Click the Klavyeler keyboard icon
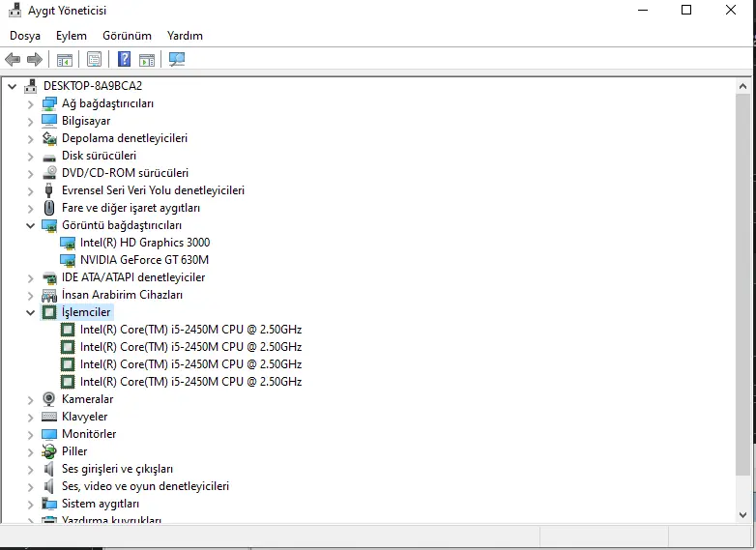This screenshot has width=756, height=550. coord(49,417)
